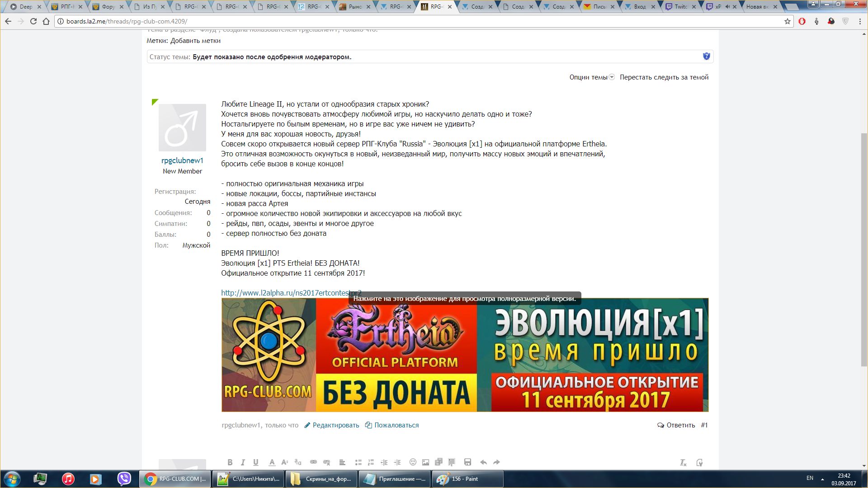The height and width of the screenshot is (488, 868).
Task: Click the moderation shield icon in status bar
Action: tap(706, 56)
